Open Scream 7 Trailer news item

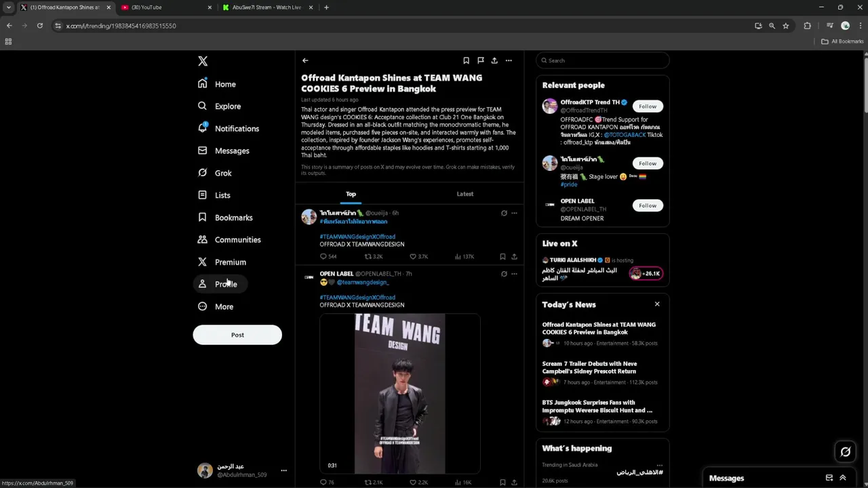click(602, 373)
